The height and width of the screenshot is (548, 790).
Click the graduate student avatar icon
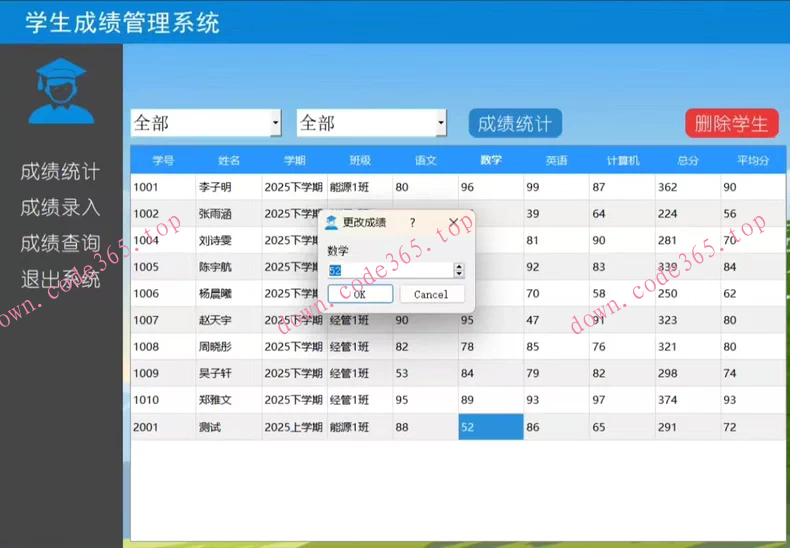(x=61, y=91)
